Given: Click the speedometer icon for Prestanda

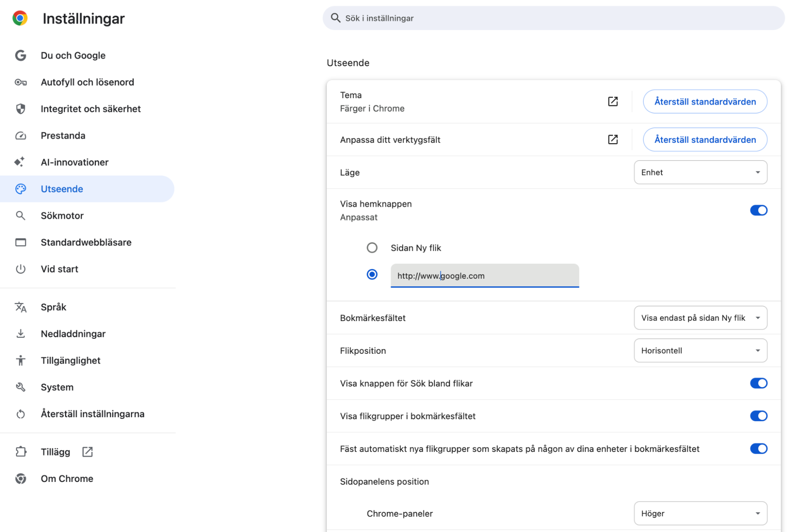Looking at the screenshot, I should click(x=21, y=136).
